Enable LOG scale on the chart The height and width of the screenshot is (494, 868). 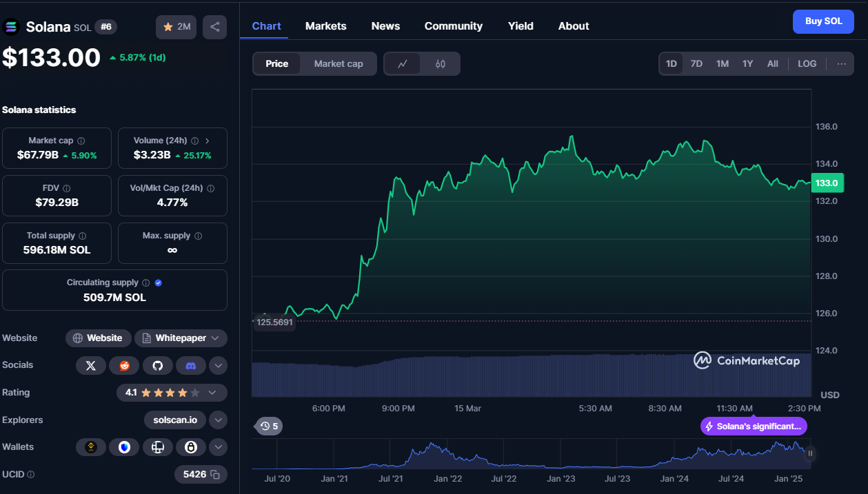coord(807,64)
